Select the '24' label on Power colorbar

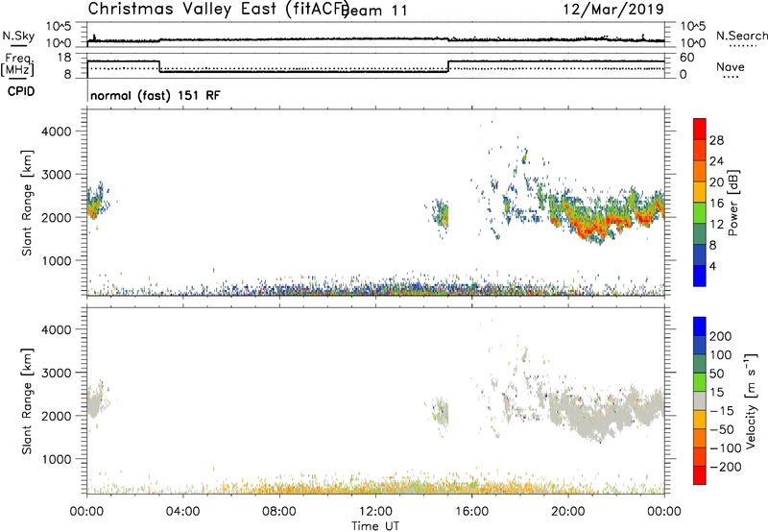716,161
